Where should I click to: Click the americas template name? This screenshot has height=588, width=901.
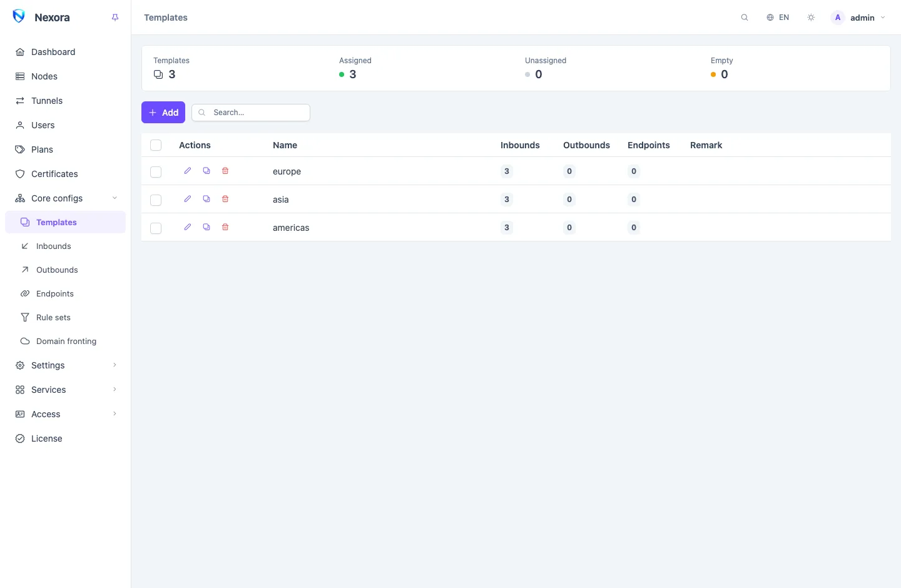click(291, 228)
